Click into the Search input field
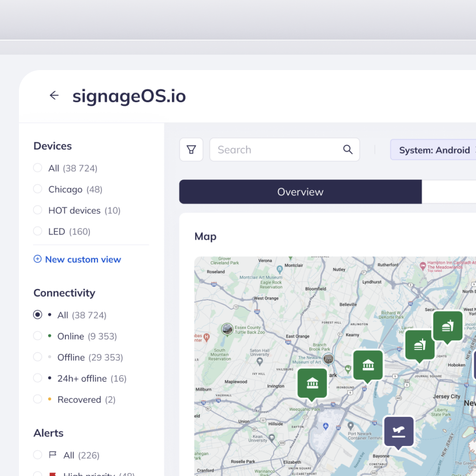This screenshot has width=476, height=476. coord(278,150)
